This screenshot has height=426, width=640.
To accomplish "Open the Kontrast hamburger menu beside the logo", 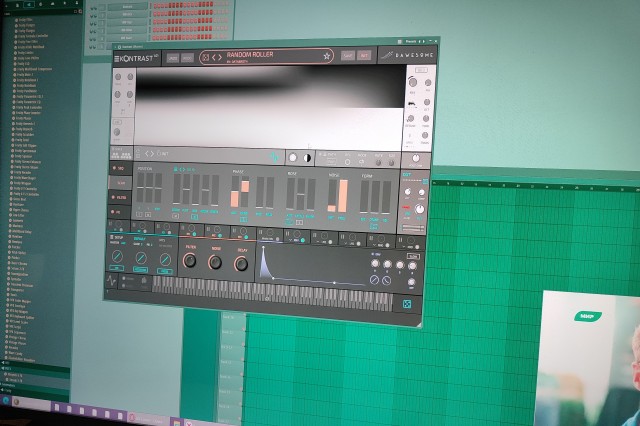I will 117,59.
